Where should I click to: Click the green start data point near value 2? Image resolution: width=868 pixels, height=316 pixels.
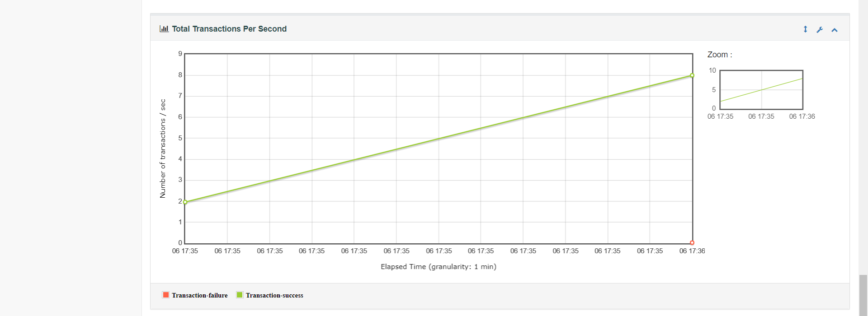pos(185,202)
